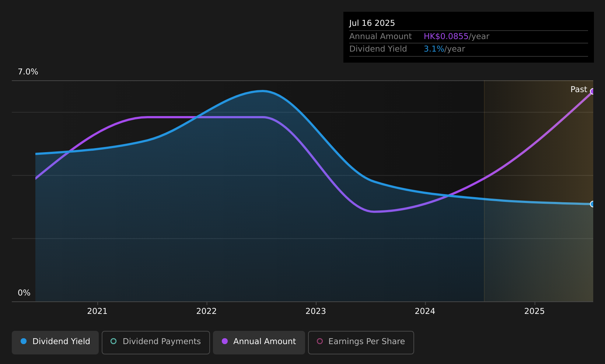Click the 2025 x-axis label
Image resolution: width=605 pixels, height=364 pixels.
point(534,311)
